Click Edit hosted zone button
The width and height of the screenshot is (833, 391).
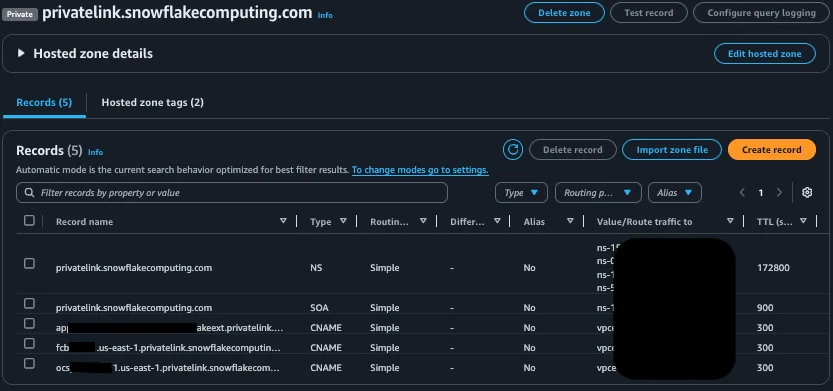pyautogui.click(x=764, y=54)
